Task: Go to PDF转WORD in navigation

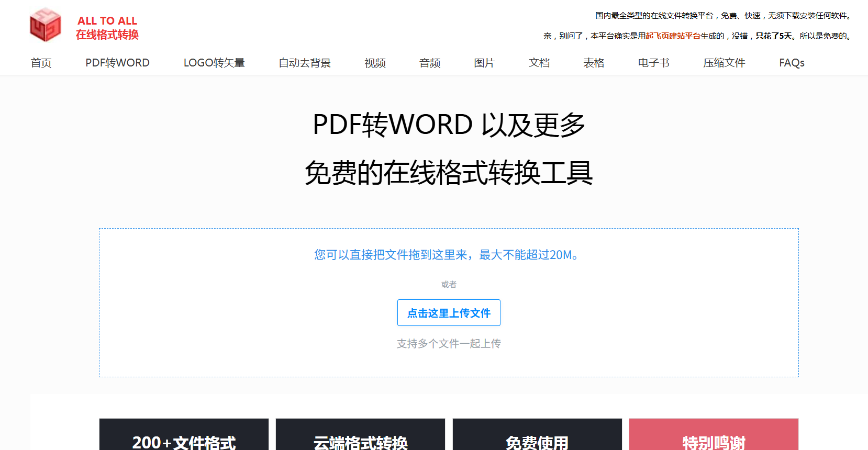Action: point(117,63)
